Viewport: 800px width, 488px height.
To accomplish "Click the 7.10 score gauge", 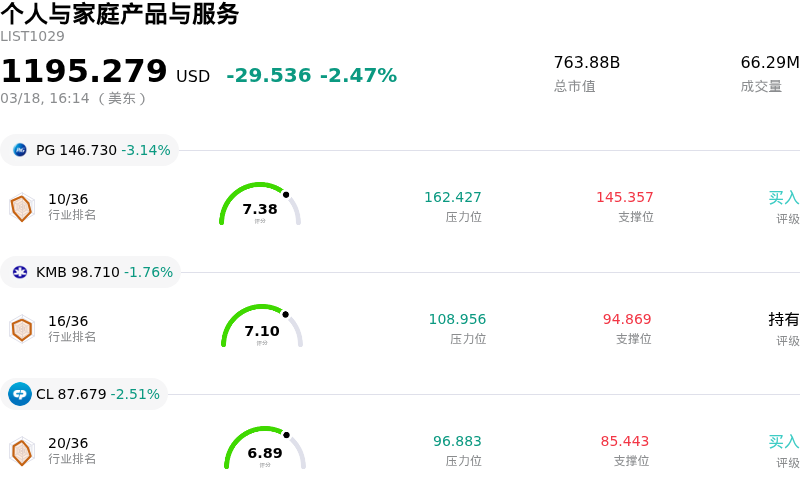I will click(262, 329).
